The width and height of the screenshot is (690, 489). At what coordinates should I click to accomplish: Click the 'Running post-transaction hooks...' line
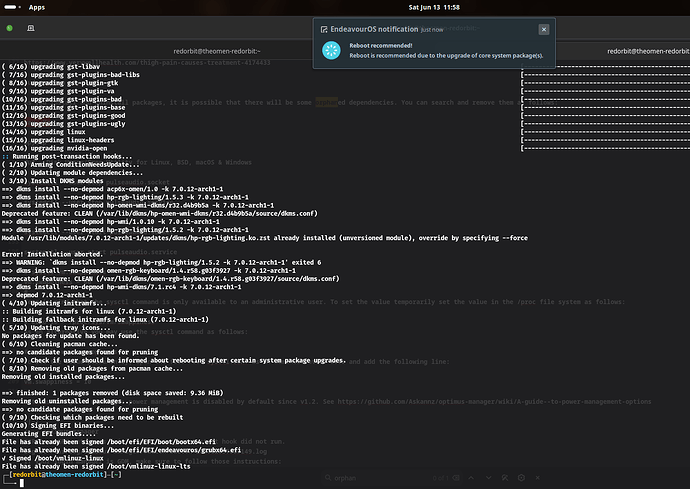67,157
